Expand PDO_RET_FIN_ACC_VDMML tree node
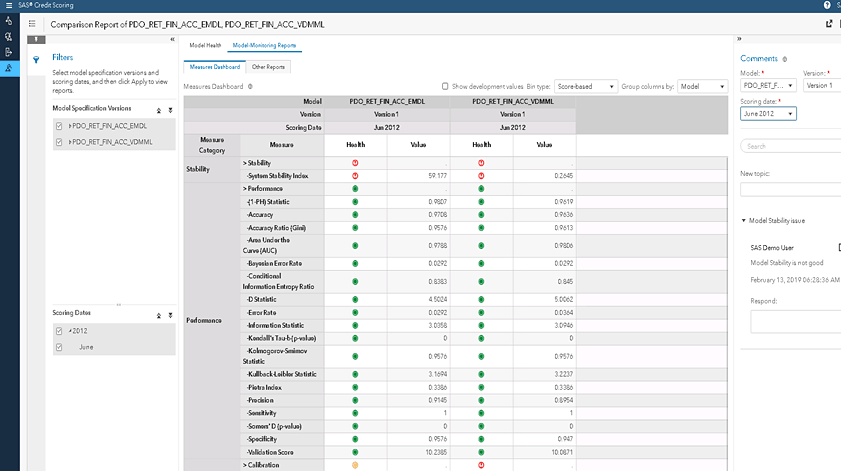 (x=70, y=142)
